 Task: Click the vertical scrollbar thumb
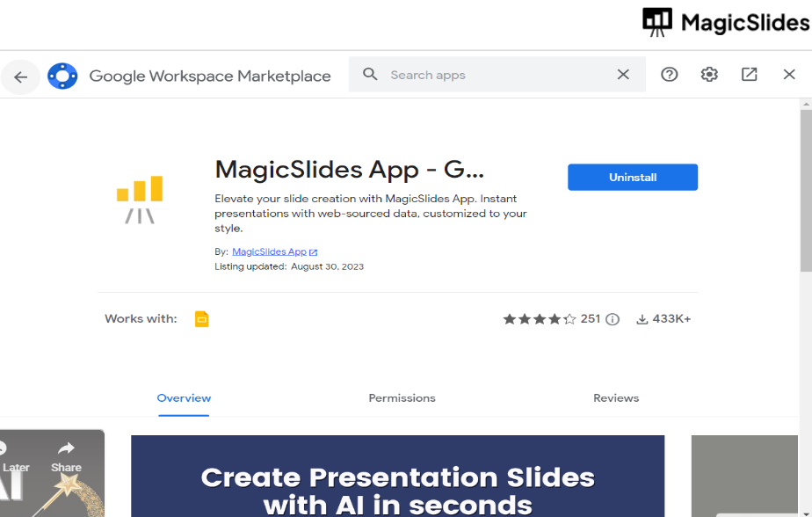806,190
